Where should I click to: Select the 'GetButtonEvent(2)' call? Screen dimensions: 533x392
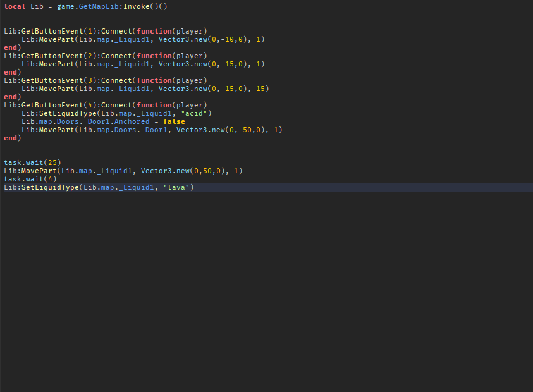(x=57, y=55)
